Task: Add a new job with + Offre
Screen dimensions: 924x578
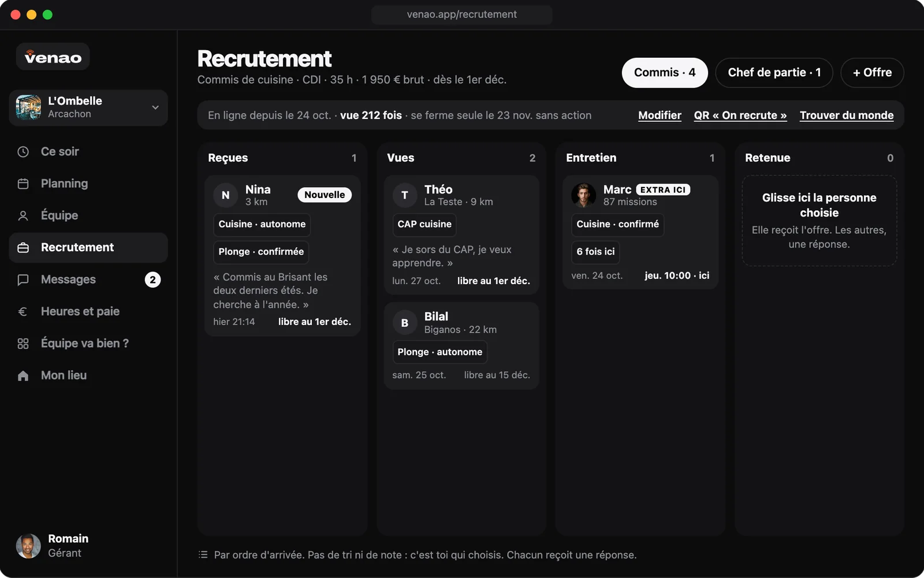Action: (872, 73)
